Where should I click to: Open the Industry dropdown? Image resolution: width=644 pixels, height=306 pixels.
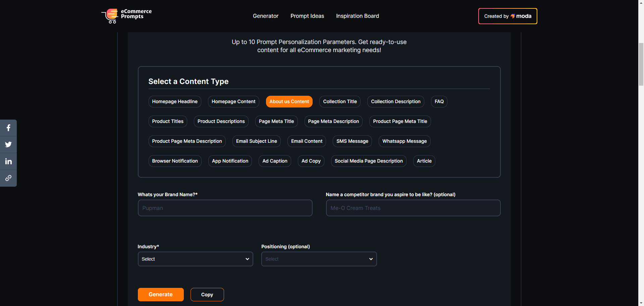coord(195,259)
